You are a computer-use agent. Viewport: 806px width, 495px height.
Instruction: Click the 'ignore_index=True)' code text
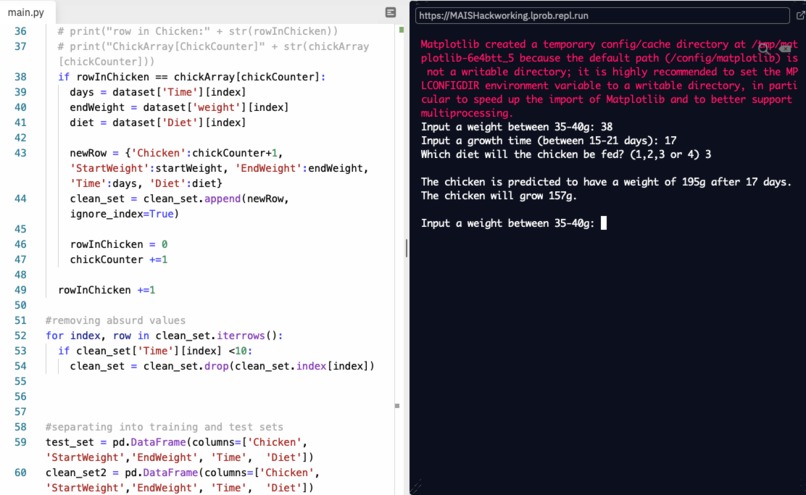click(124, 214)
